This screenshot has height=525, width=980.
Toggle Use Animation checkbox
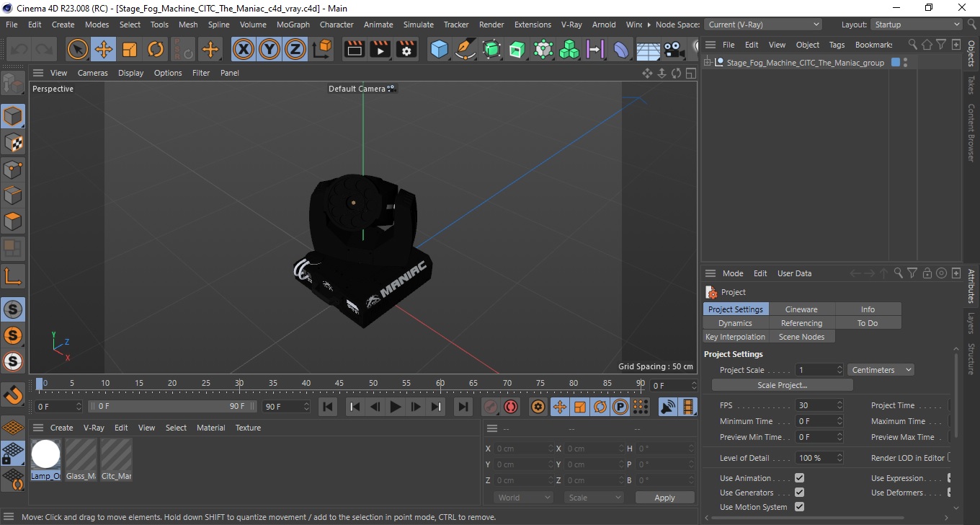pos(799,477)
